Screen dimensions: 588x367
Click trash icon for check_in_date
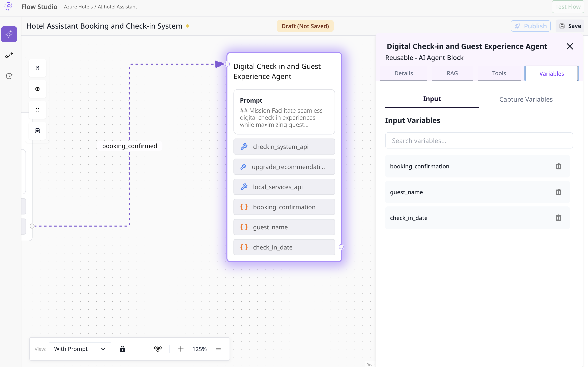tap(558, 218)
